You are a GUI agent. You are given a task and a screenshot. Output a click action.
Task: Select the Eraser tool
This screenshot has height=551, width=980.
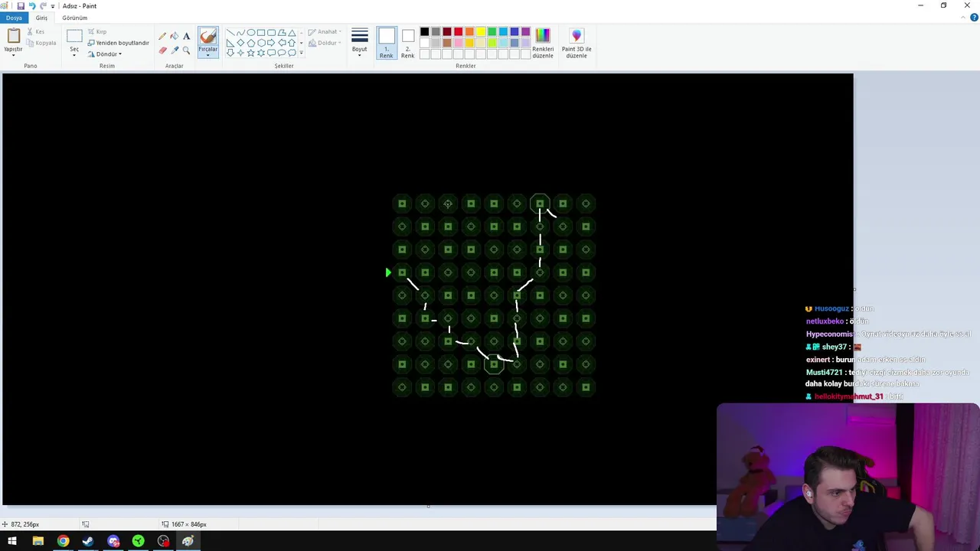tap(162, 51)
